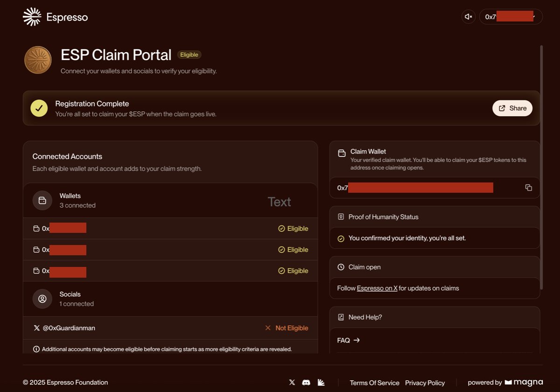Click the Wallets section round wallet icon

click(42, 201)
